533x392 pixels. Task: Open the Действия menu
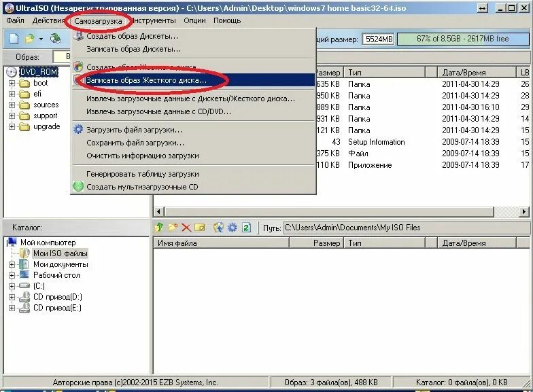48,20
